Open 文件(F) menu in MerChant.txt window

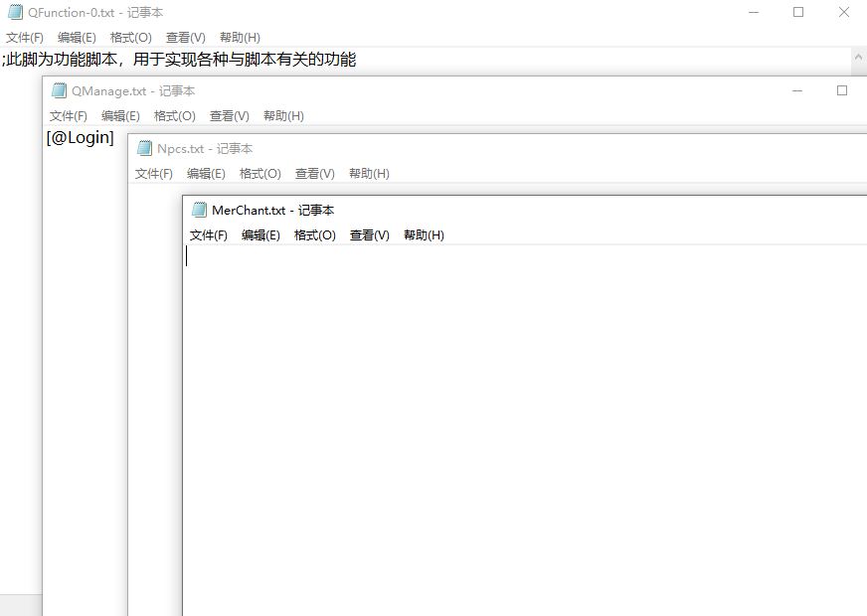209,235
